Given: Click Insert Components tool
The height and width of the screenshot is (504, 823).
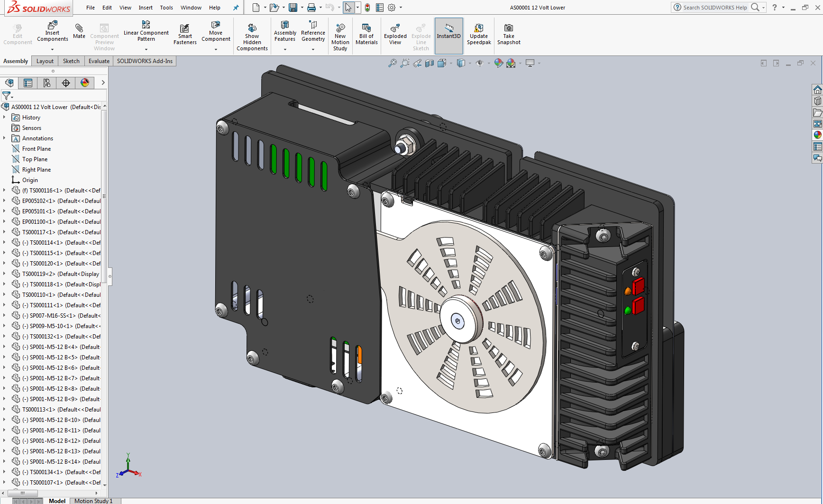Looking at the screenshot, I should (52, 31).
